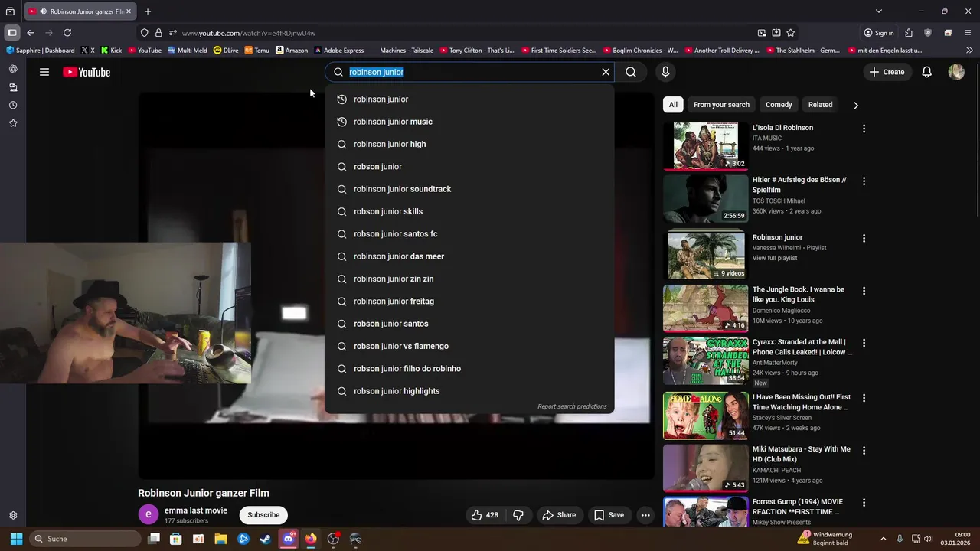Select the All filter chip
980x551 pixels.
673,105
